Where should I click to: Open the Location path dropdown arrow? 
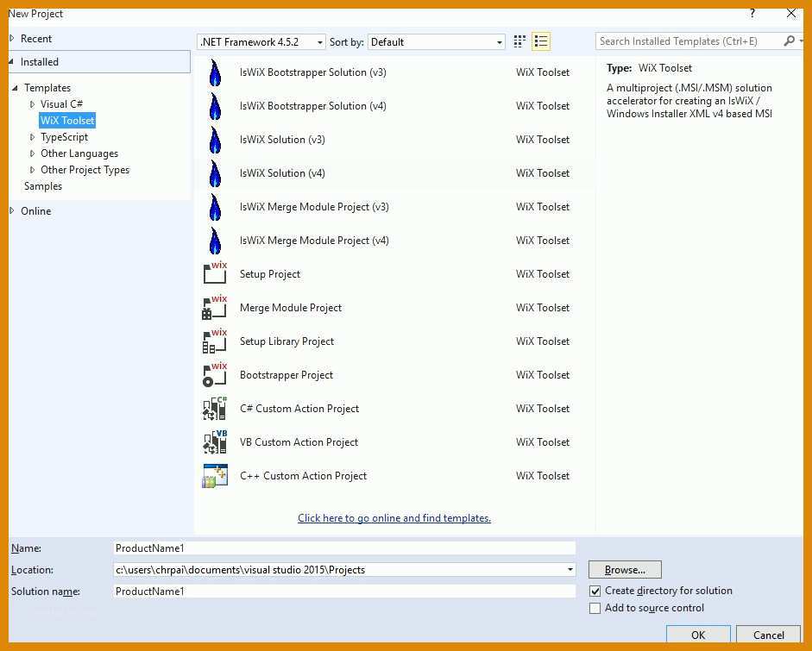tap(570, 570)
